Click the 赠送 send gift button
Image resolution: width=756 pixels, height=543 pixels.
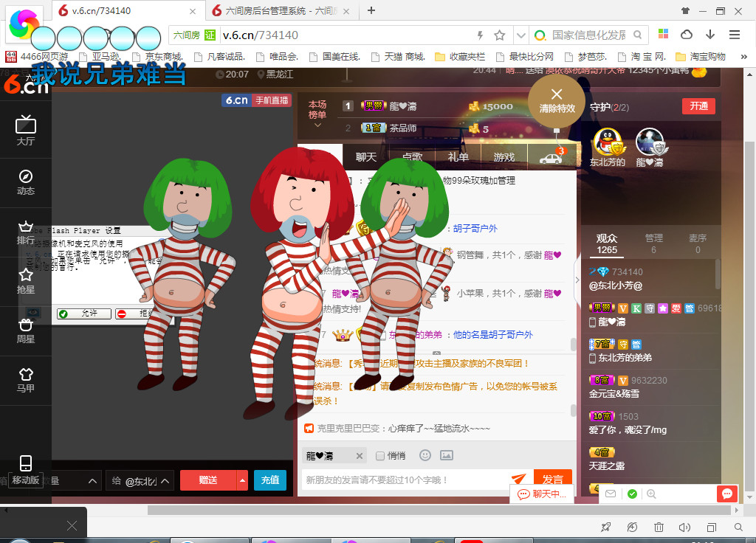pos(208,480)
